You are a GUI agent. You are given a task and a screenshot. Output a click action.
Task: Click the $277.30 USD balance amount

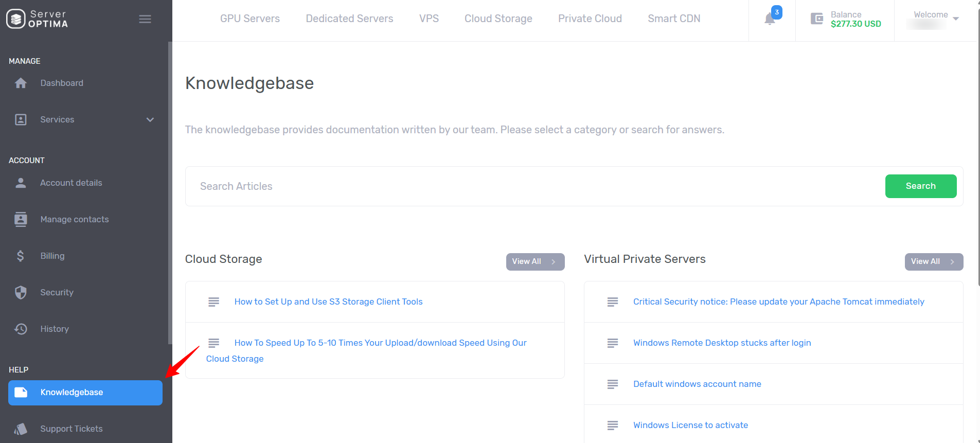[856, 24]
